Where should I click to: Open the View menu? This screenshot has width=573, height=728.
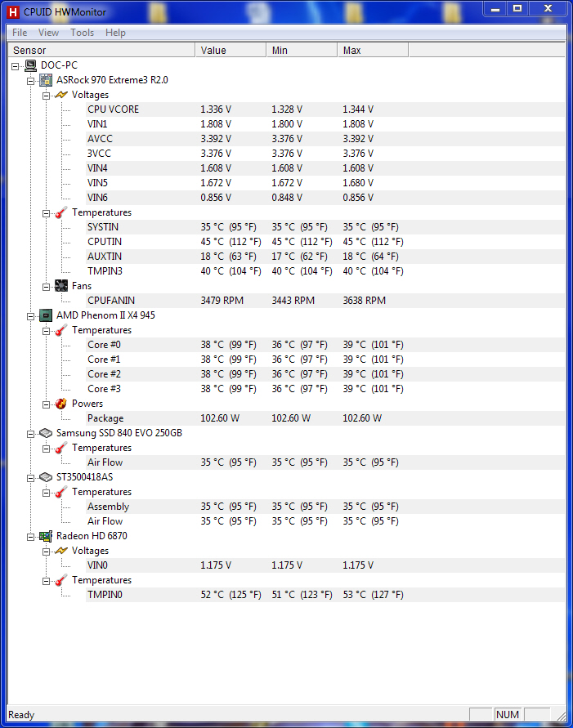click(x=48, y=33)
